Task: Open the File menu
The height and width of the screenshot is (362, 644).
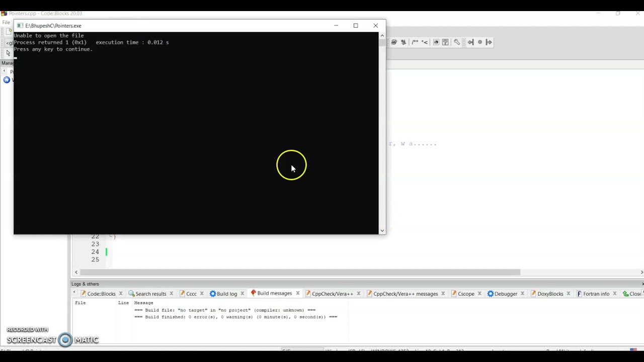Action: pos(6,22)
